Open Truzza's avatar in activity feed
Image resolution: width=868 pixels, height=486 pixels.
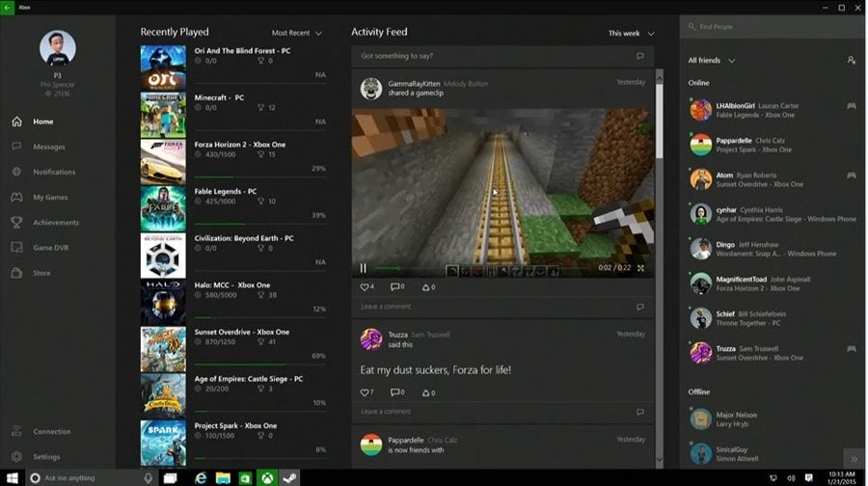pyautogui.click(x=371, y=339)
